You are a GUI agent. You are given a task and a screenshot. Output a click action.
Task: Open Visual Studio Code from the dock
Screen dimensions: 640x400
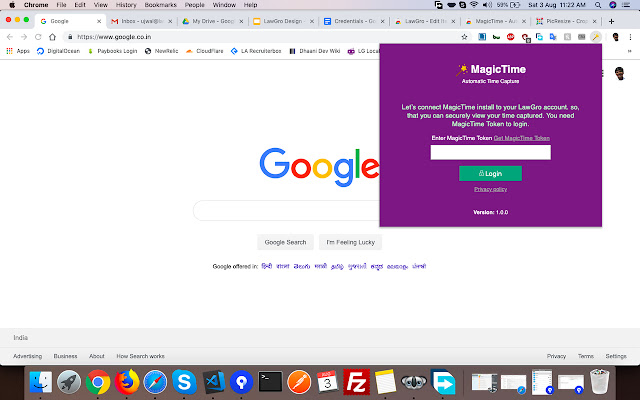213,382
